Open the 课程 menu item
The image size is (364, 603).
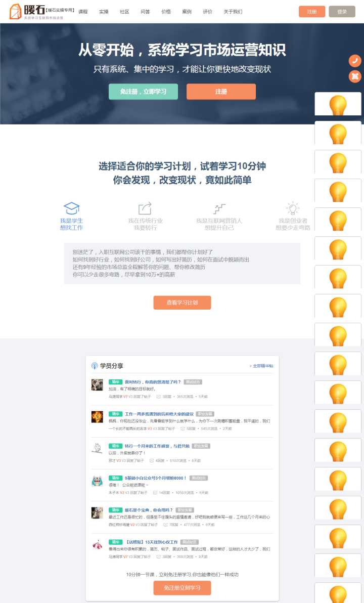click(83, 12)
